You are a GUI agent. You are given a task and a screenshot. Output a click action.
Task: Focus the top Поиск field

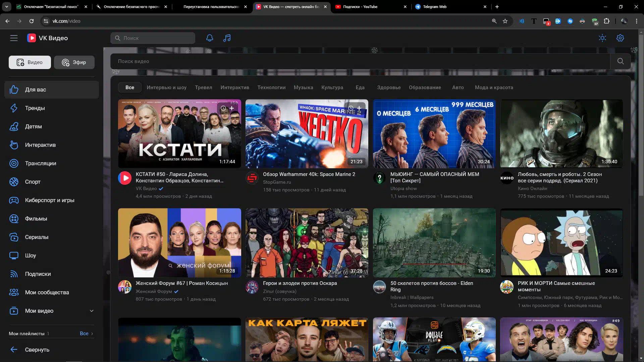153,38
